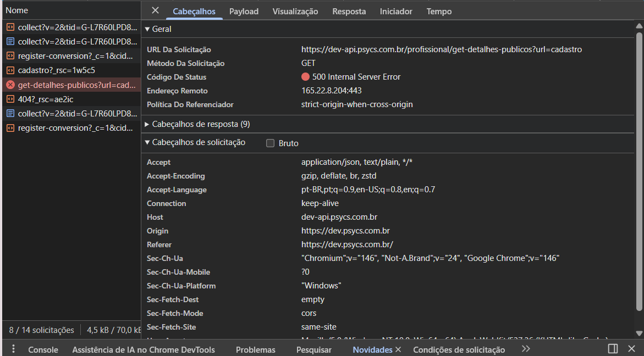This screenshot has height=356, width=644.
Task: Show more drawer tabs with double chevron
Action: point(526,349)
